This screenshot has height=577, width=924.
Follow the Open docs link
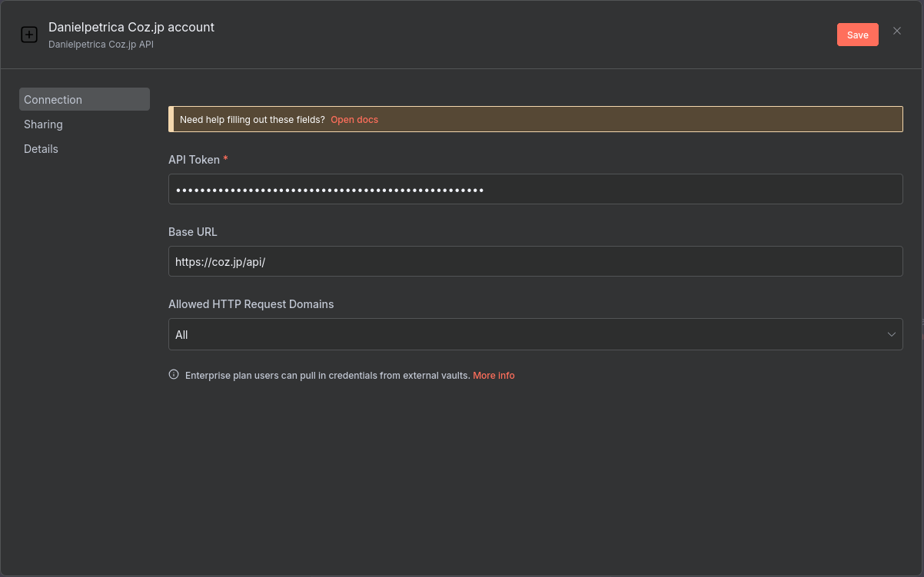[354, 120]
